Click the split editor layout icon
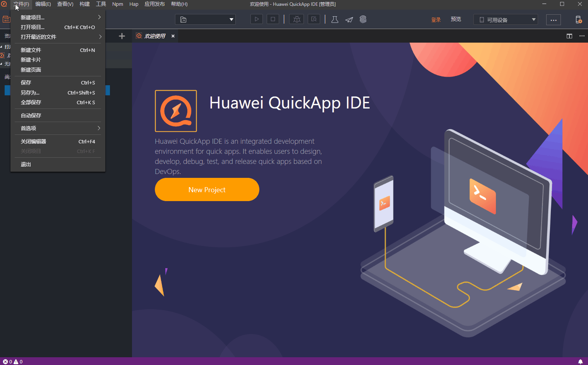Screen dimensions: 588x365 click(x=569, y=36)
